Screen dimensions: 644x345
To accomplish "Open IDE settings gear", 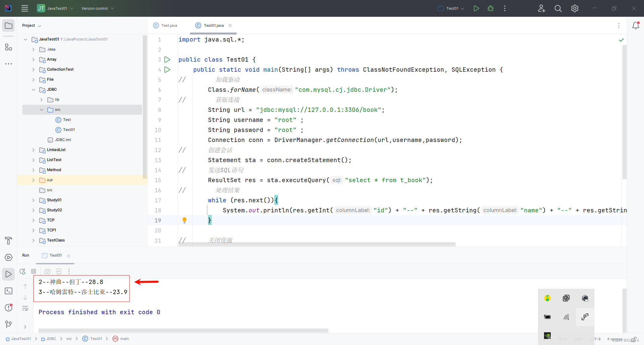I will 575,8.
